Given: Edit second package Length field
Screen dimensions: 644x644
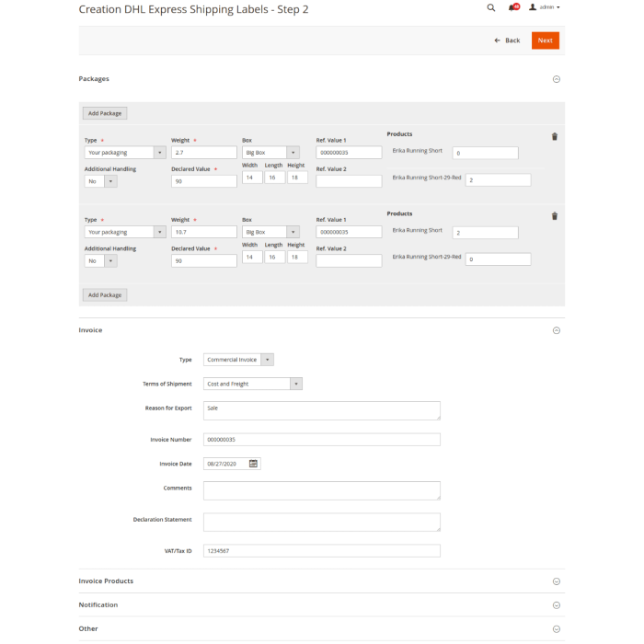Looking at the screenshot, I should [x=275, y=257].
